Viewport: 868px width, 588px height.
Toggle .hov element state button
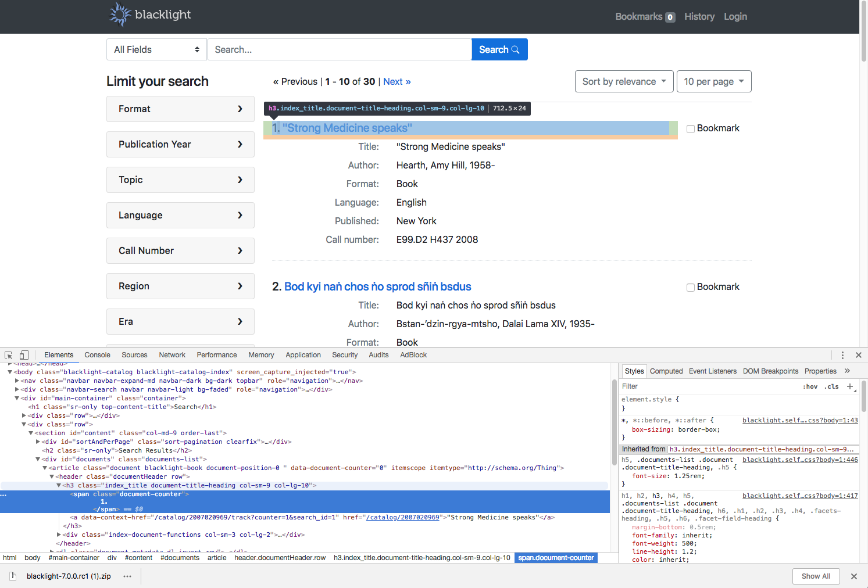(x=810, y=386)
